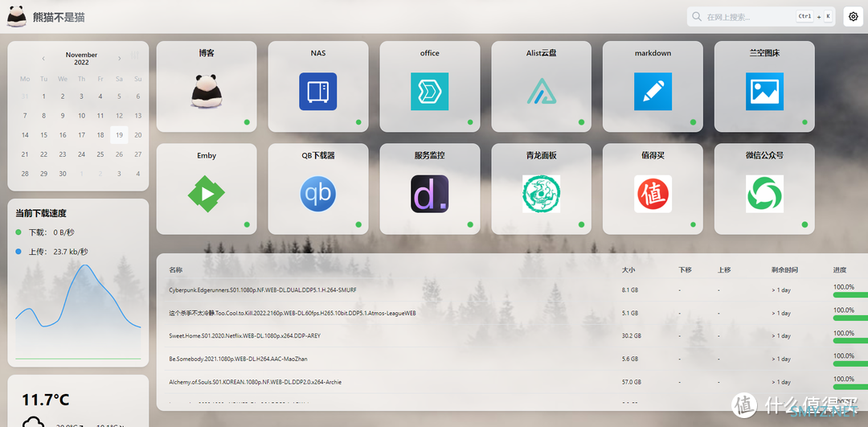Select November 30 in calendar
Image resolution: width=868 pixels, height=427 pixels.
click(63, 174)
